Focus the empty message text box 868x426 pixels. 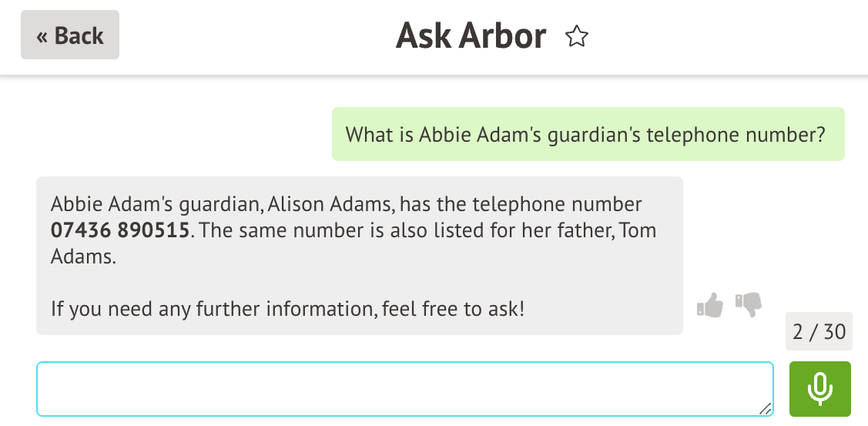pyautogui.click(x=404, y=388)
